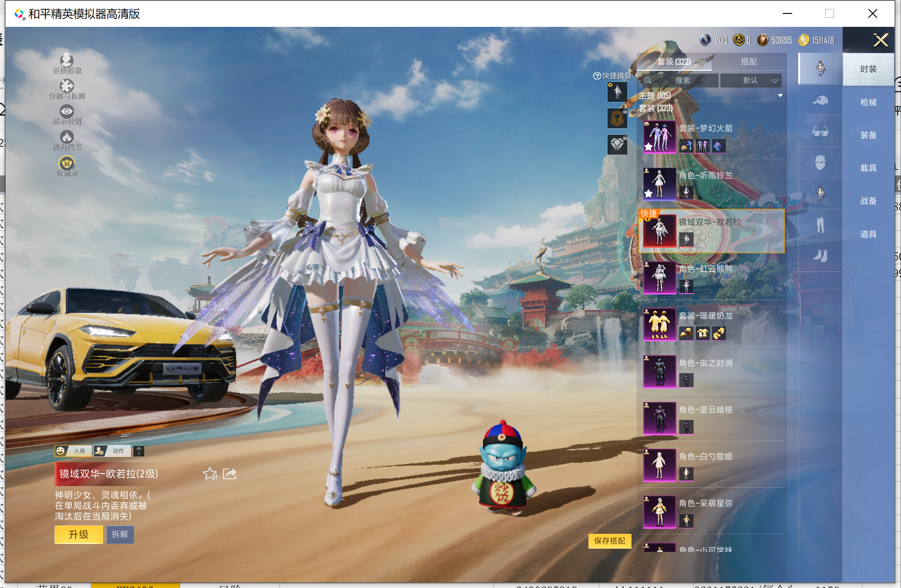Screen dimensions: 901x588
Task: Toggle favorite star for 镜域双华-欧若拉
Action: click(210, 474)
